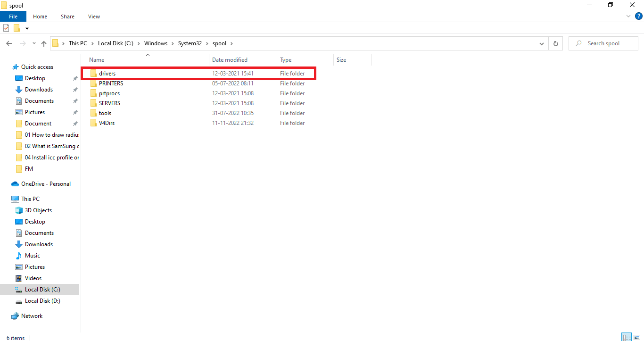Select Network in navigation pane

pyautogui.click(x=32, y=316)
